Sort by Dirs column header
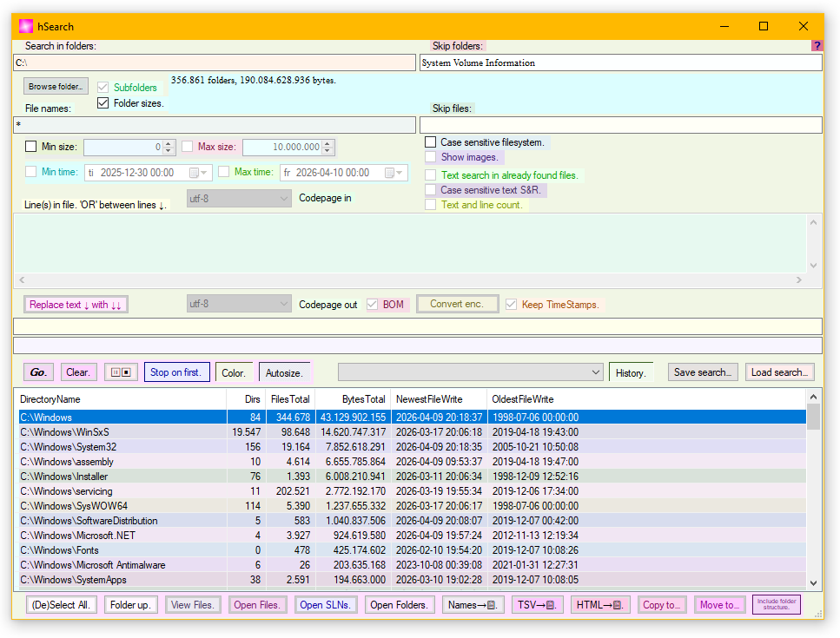 coord(247,399)
